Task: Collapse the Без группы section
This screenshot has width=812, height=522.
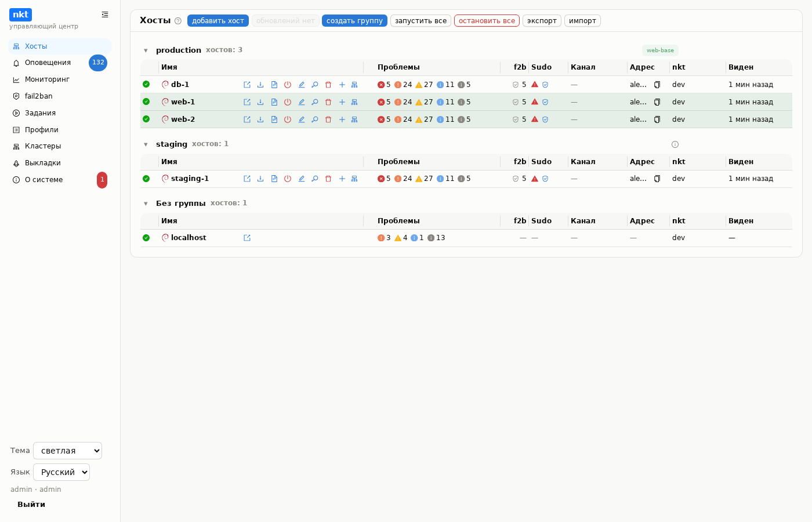Action: coord(146,204)
